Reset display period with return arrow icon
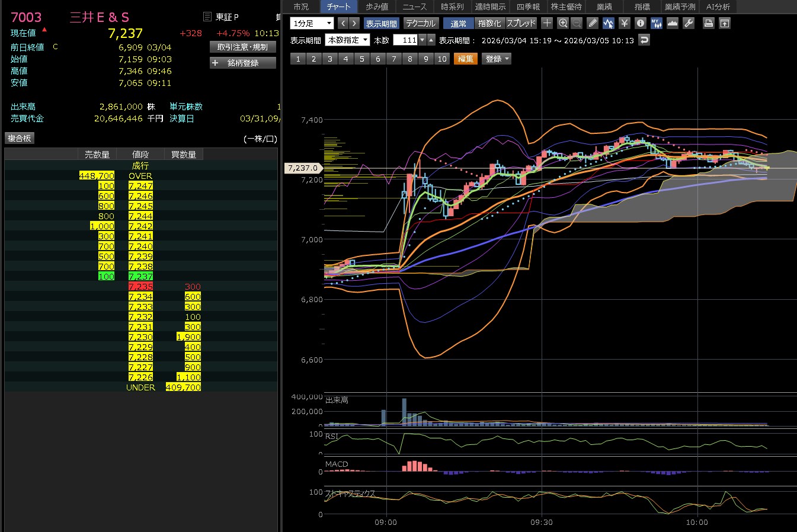Viewport: 797px width, 532px height. pyautogui.click(x=645, y=40)
